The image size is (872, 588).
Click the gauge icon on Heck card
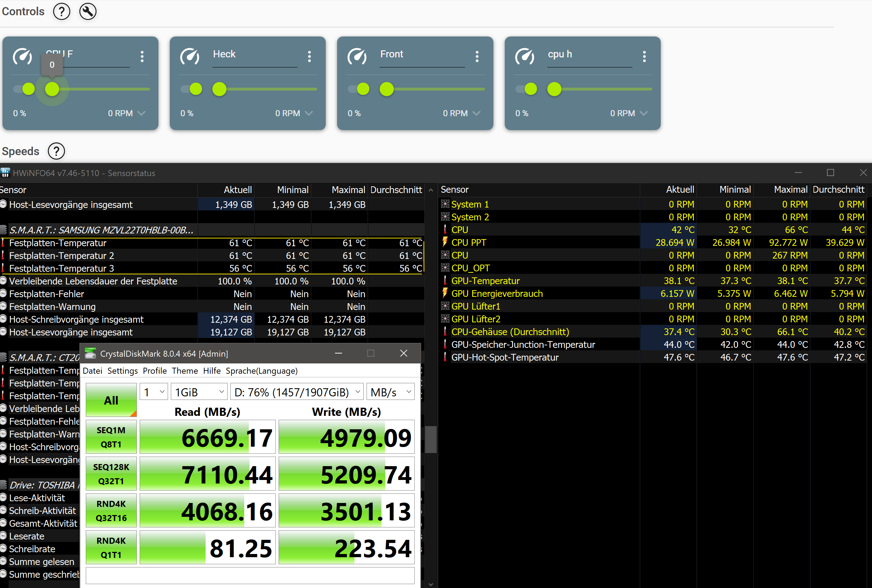click(190, 57)
